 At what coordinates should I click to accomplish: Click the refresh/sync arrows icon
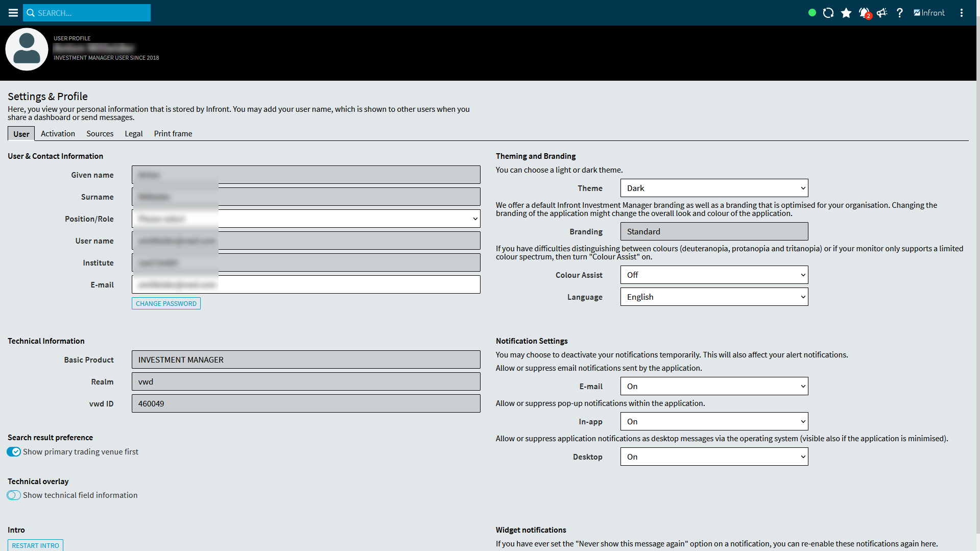click(828, 13)
